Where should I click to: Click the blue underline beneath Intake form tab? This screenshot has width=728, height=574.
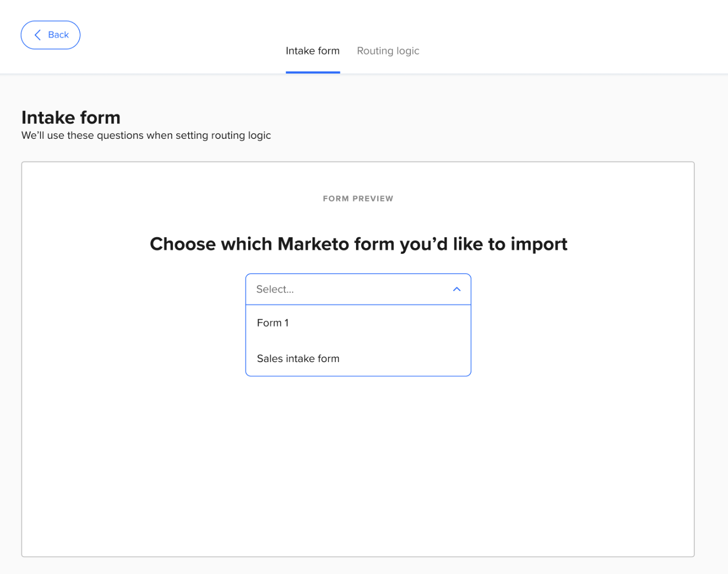(312, 72)
